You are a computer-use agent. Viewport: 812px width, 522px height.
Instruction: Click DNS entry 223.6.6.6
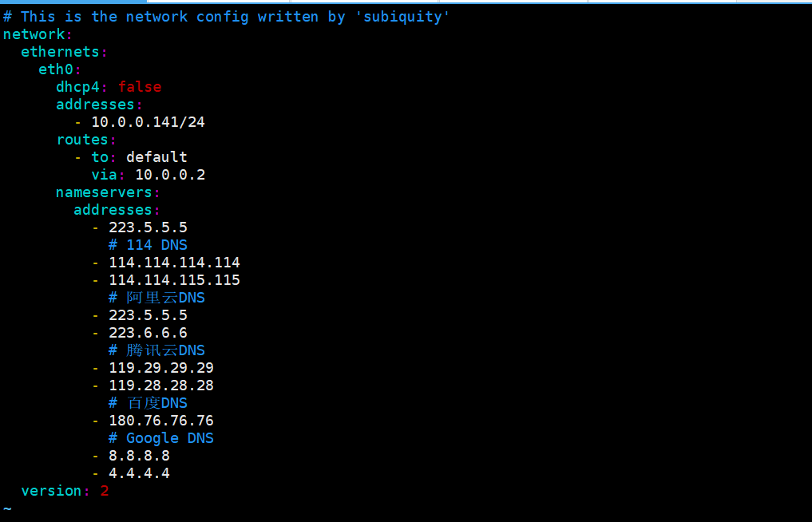point(148,333)
